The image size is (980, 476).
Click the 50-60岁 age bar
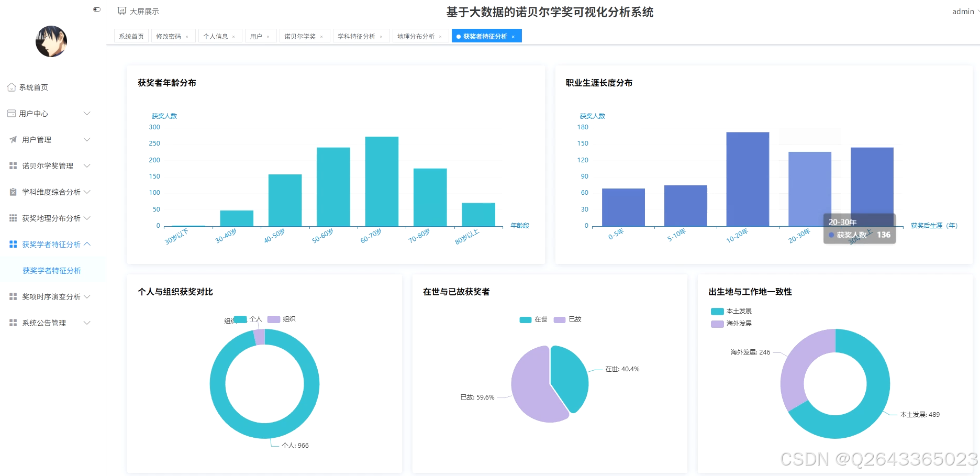click(333, 187)
